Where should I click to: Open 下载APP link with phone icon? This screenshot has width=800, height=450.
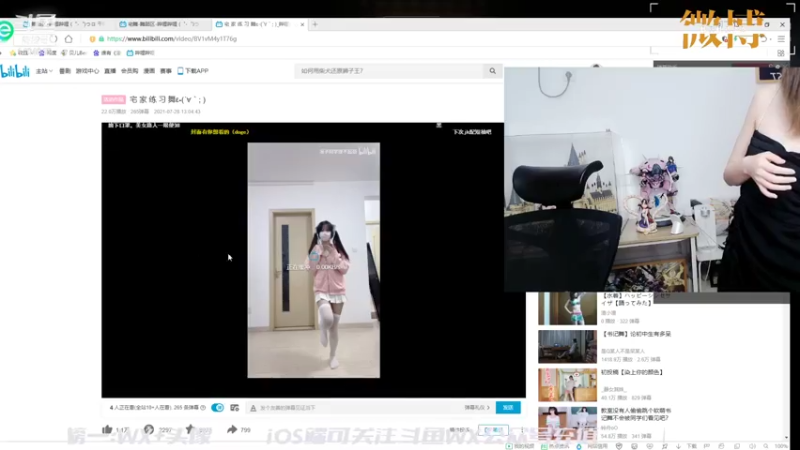pyautogui.click(x=193, y=71)
